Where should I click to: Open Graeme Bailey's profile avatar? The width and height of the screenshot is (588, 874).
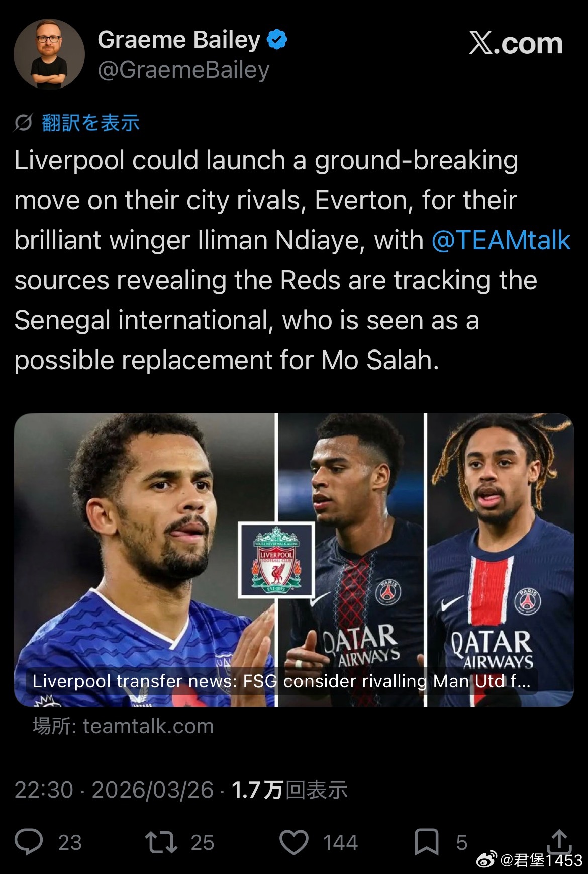click(49, 54)
